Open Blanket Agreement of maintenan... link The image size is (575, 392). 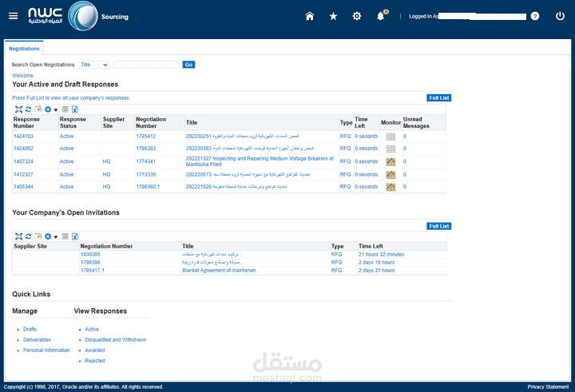click(220, 271)
